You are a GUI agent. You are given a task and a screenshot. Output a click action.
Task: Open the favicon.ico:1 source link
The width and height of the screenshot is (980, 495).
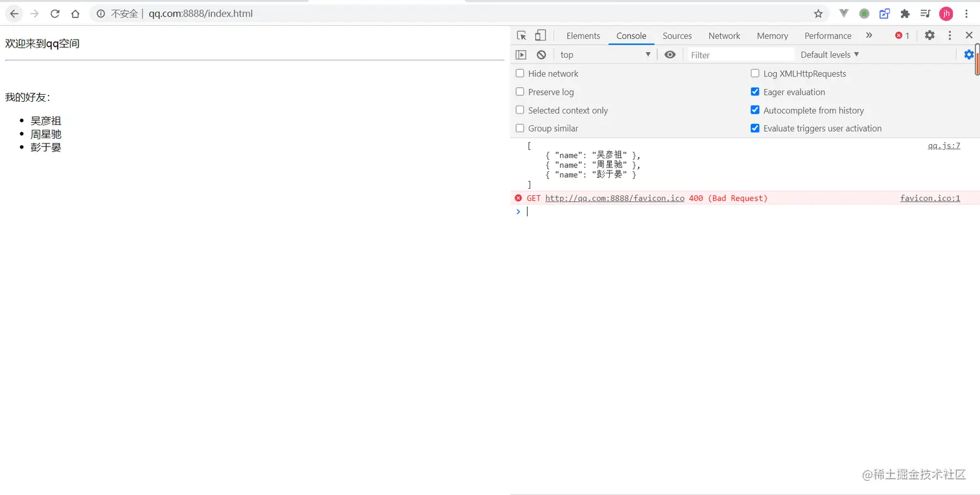pos(930,198)
